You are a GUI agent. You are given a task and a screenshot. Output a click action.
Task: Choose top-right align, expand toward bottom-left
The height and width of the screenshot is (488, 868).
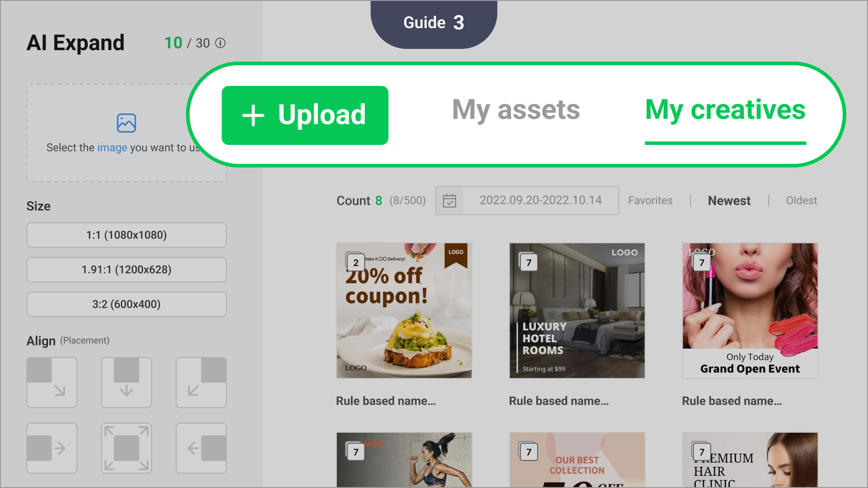201,383
